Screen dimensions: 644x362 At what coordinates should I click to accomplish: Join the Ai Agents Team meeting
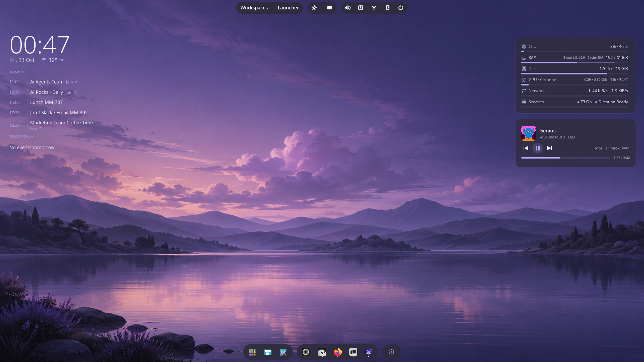pyautogui.click(x=71, y=82)
